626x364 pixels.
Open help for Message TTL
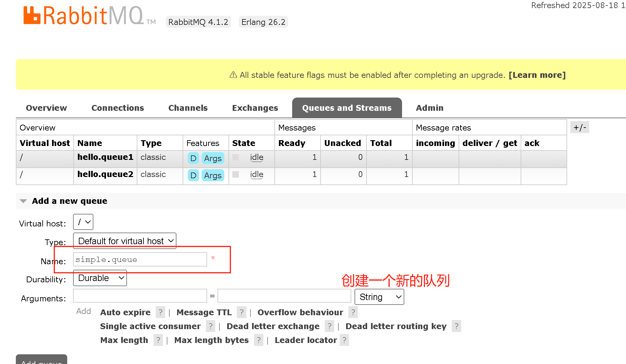tap(241, 312)
